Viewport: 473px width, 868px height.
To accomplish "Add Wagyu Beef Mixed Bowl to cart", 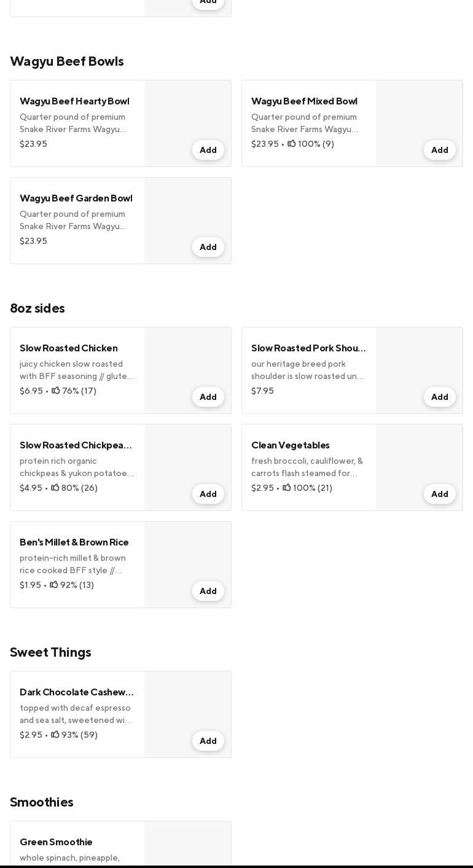I will 439,150.
